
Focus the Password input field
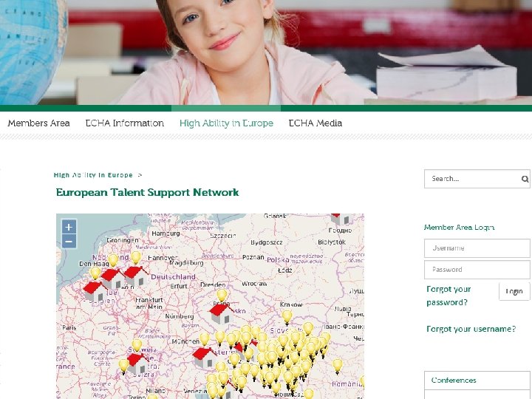coord(477,270)
